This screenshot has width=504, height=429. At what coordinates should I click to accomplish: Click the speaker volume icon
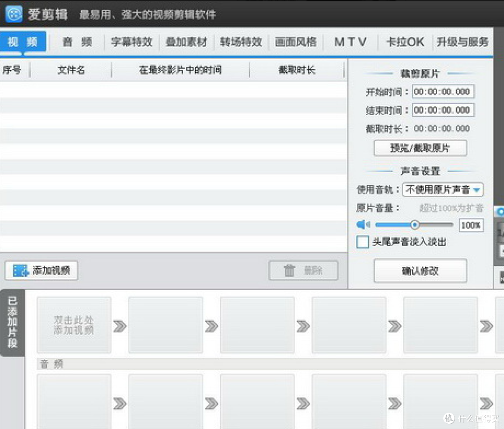click(x=363, y=224)
